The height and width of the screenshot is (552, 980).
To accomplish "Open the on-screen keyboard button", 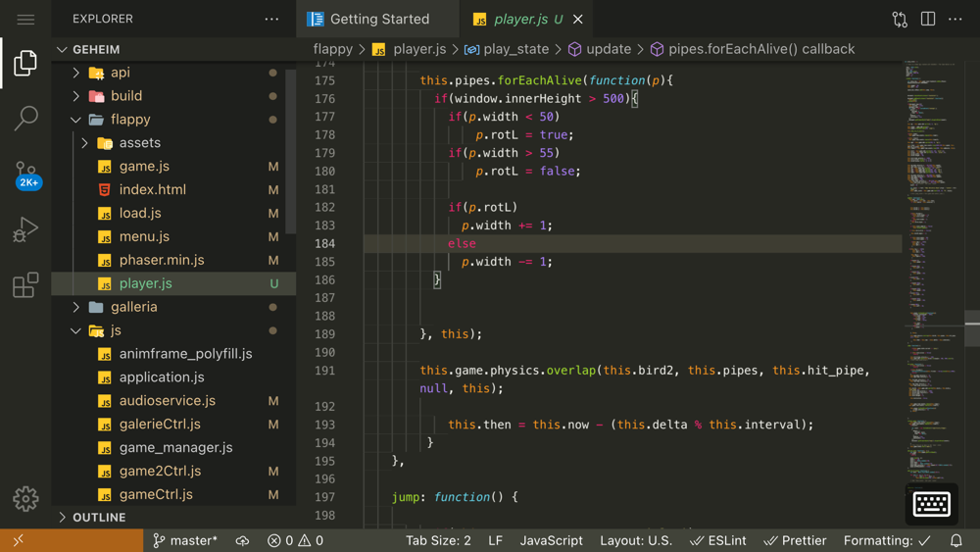I will [931, 504].
